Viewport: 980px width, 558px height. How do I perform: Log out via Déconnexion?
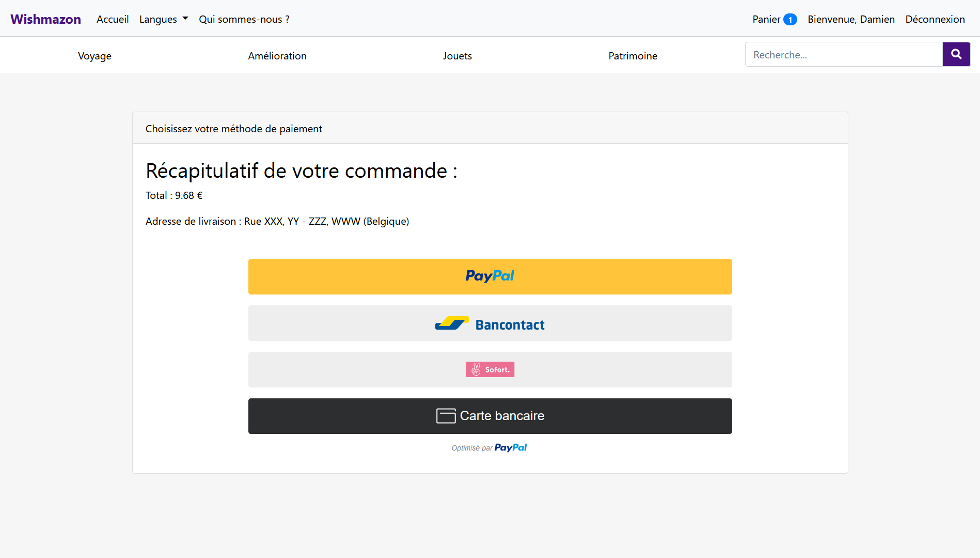click(x=935, y=19)
